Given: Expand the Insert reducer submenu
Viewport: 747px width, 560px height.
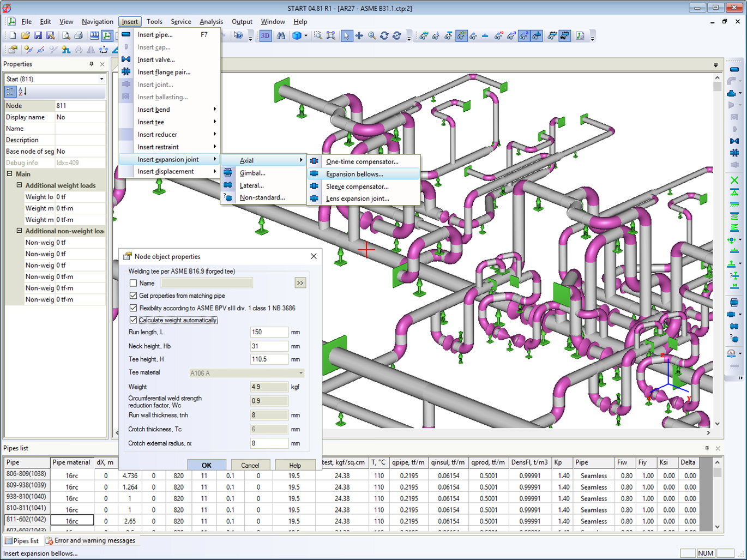Looking at the screenshot, I should (x=170, y=135).
